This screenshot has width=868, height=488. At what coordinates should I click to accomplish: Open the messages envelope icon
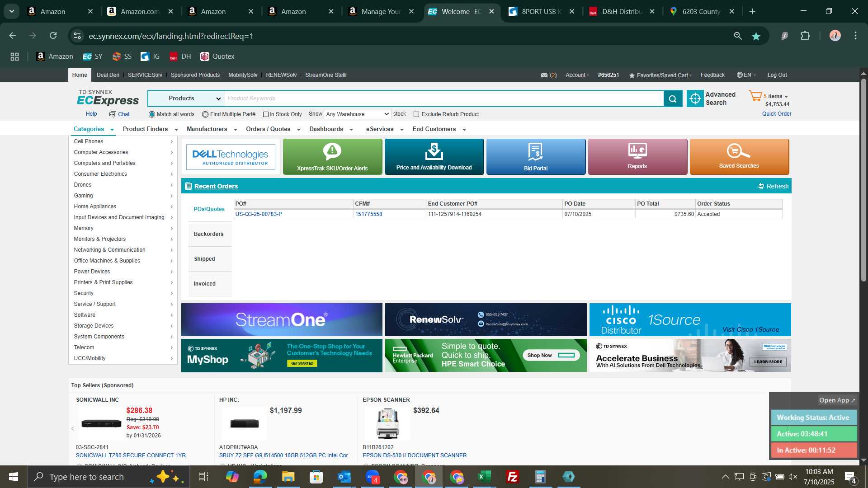544,75
